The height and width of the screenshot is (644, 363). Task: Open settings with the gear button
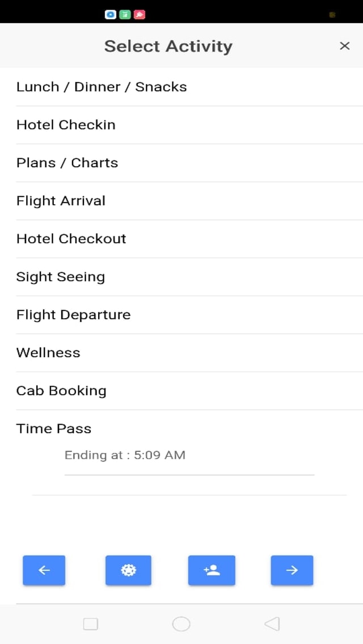128,570
